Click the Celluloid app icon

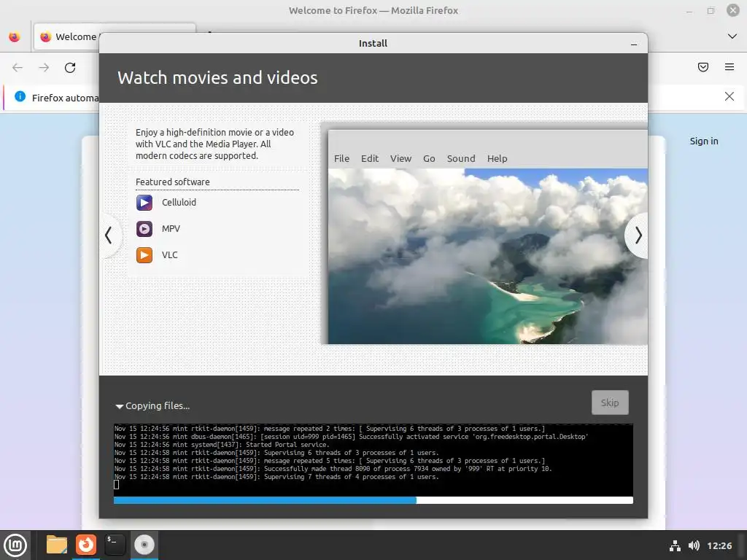click(x=144, y=203)
